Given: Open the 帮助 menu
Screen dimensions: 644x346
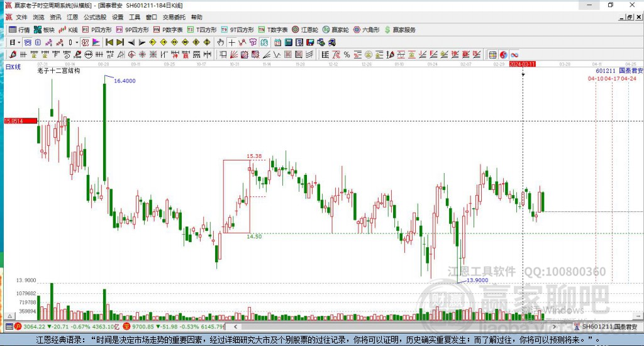Looking at the screenshot, I should click(x=197, y=17).
